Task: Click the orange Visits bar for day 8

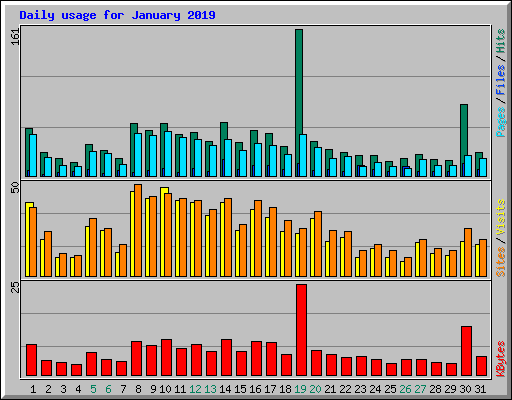Action: 138,230
